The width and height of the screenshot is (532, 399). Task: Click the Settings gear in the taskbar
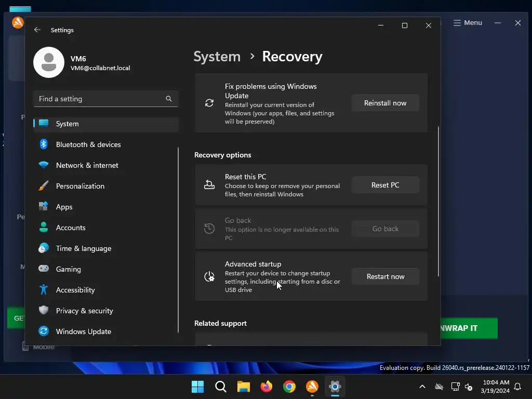coord(335,387)
